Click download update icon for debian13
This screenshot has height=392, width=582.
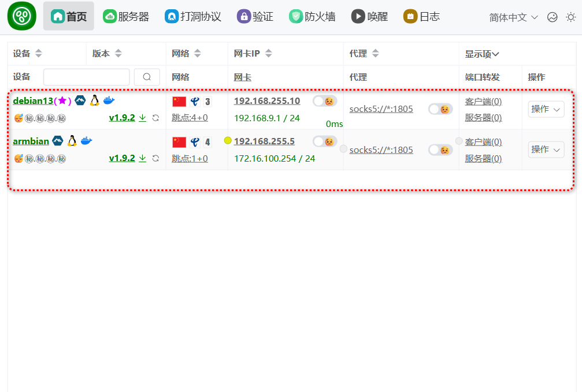tap(143, 118)
